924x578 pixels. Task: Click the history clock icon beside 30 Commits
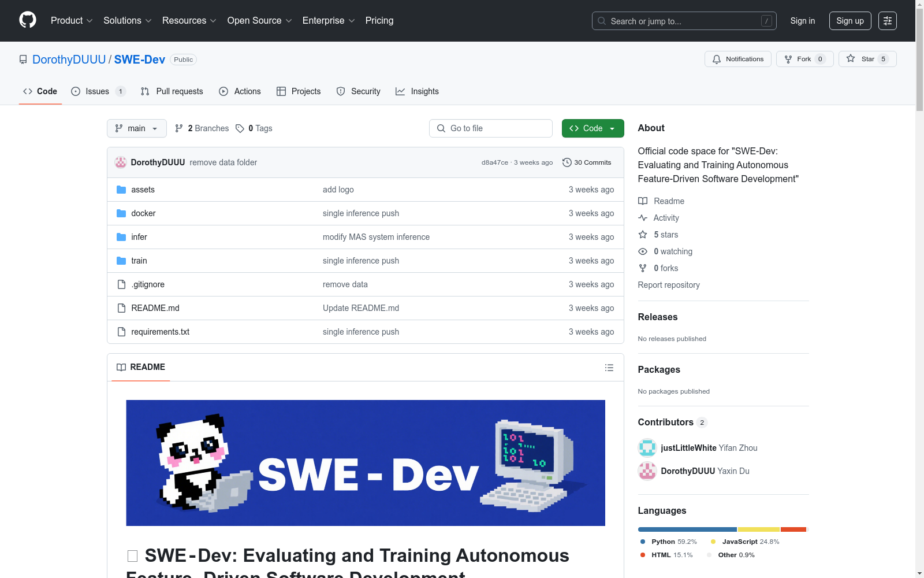tap(567, 162)
